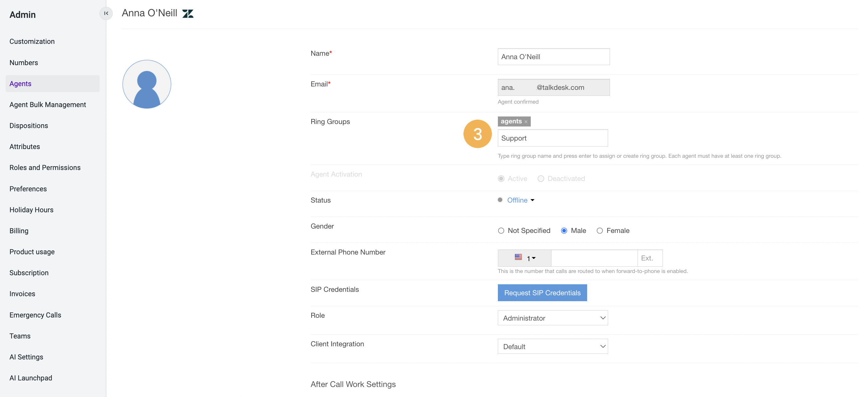Image resolution: width=868 pixels, height=397 pixels.
Task: Select the Female gender option
Action: point(600,230)
